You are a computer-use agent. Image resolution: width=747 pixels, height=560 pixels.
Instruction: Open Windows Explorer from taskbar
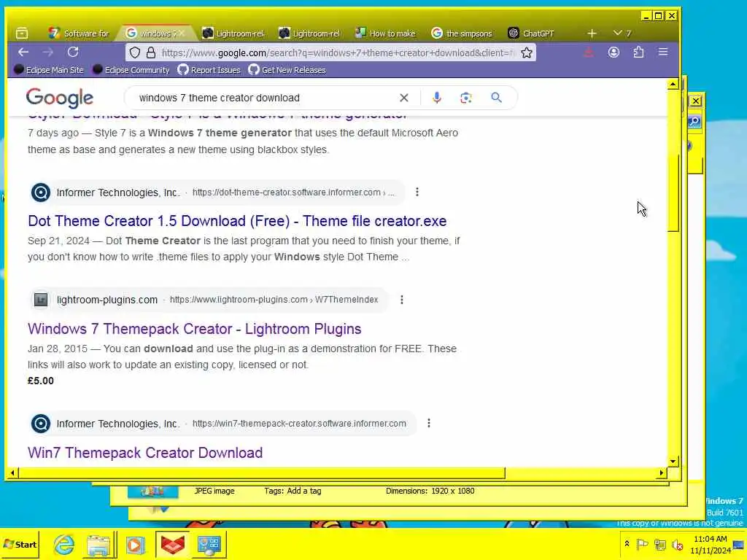(x=98, y=545)
